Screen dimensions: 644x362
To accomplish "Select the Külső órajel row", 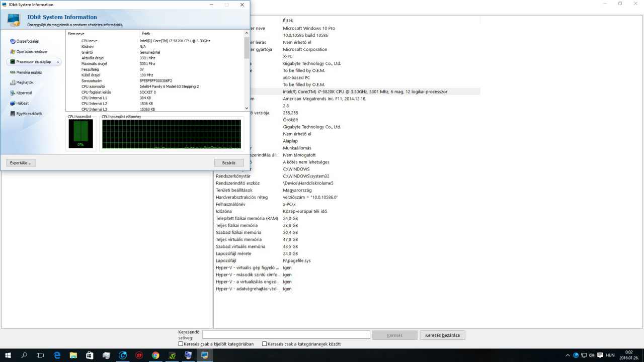I will [x=154, y=75].
